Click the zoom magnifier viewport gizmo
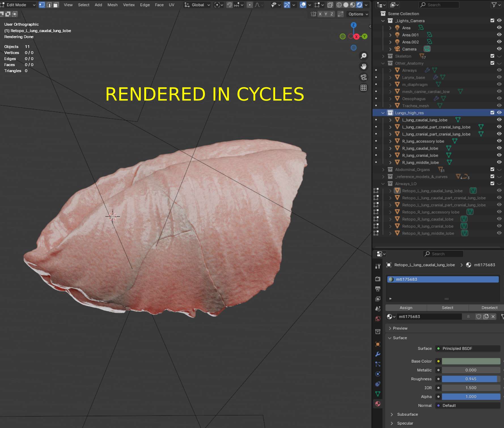The height and width of the screenshot is (428, 504). click(363, 56)
